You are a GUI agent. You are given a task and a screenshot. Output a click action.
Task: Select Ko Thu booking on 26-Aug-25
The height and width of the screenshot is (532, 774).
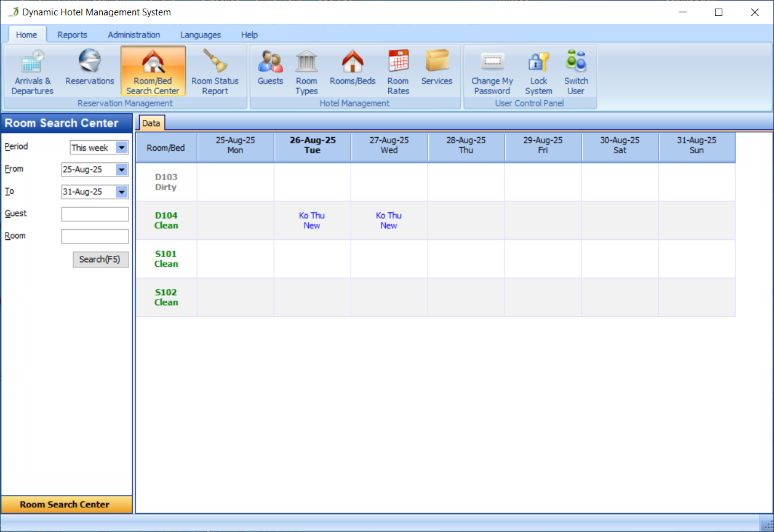pos(312,220)
